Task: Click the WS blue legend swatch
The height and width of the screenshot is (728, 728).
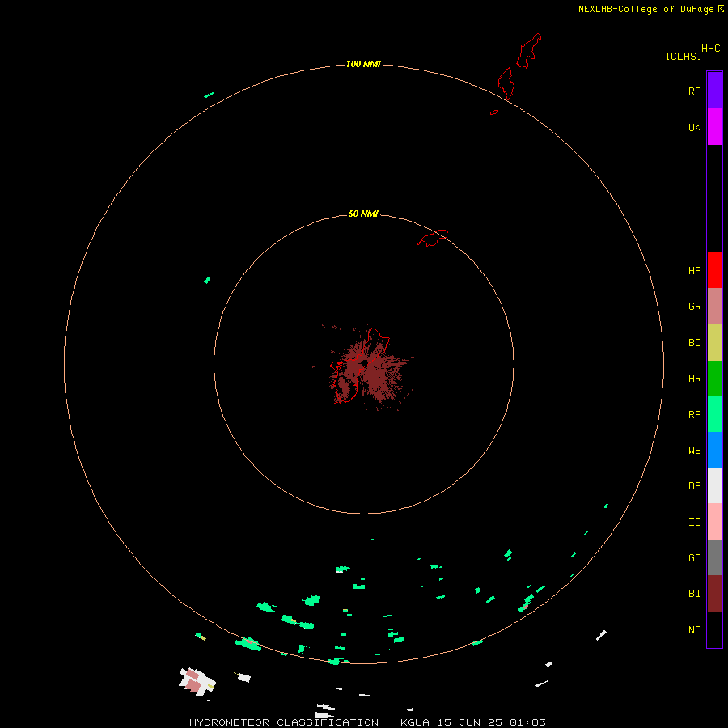Action: pos(714,450)
